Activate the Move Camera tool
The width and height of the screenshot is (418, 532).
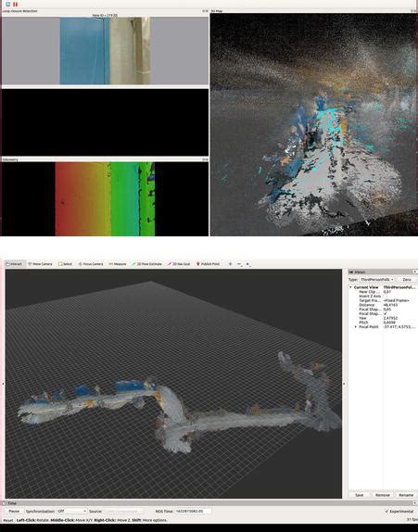pyautogui.click(x=41, y=264)
